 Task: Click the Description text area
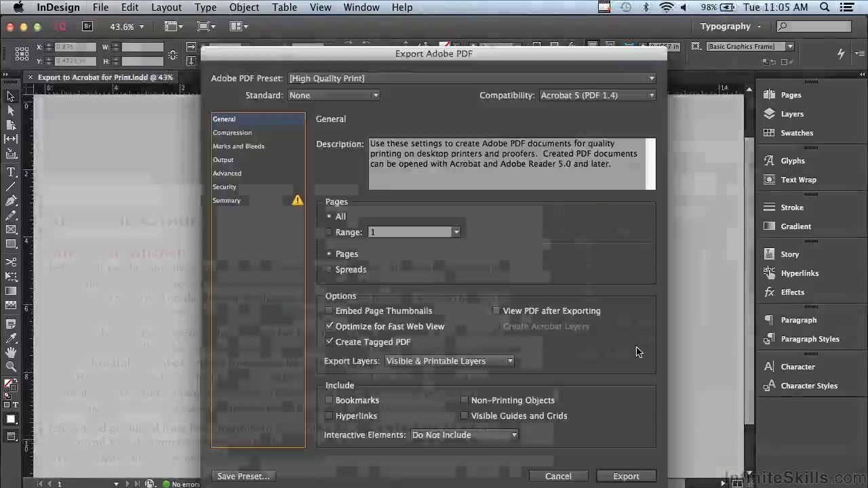pos(512,163)
